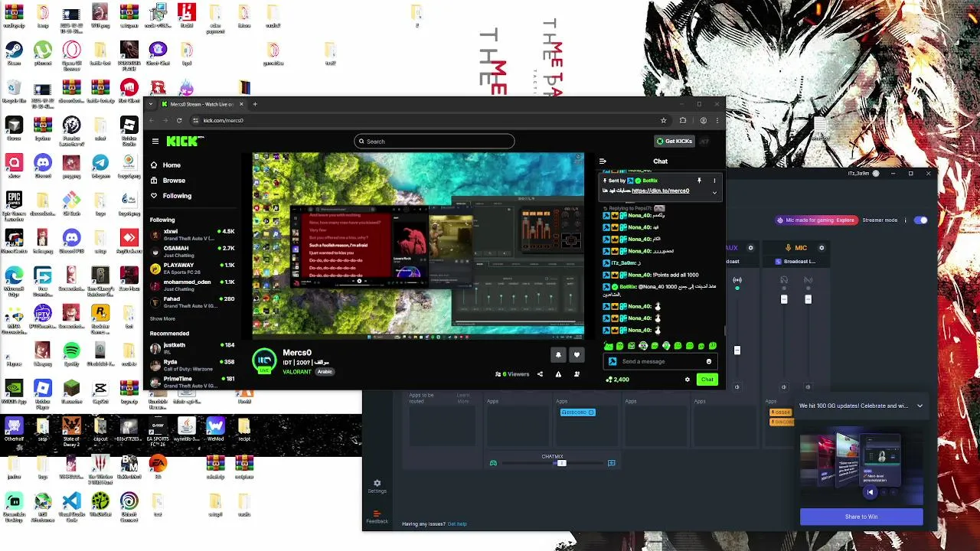Click the 2,400 channel points
Image resolution: width=980 pixels, height=551 pixels.
617,380
